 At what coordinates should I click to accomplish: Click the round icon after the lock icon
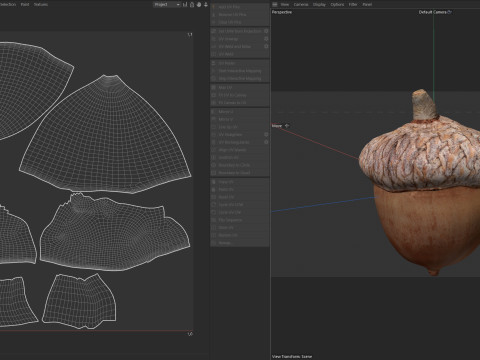[199, 4]
